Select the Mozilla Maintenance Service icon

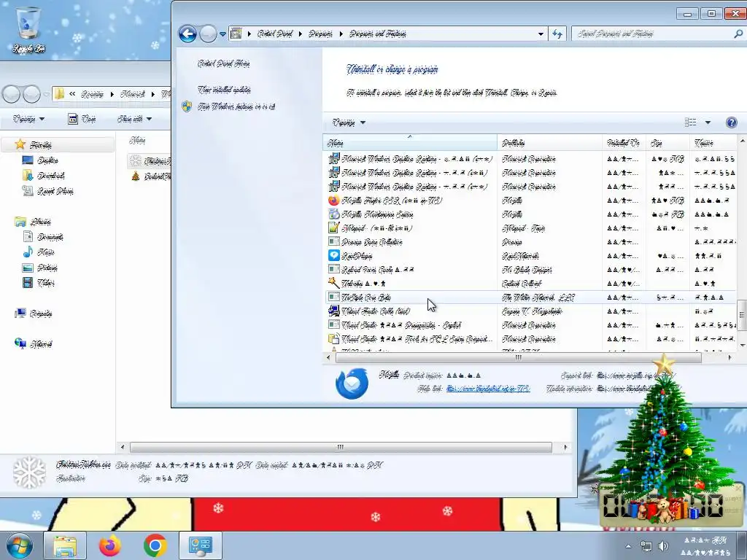[334, 214]
